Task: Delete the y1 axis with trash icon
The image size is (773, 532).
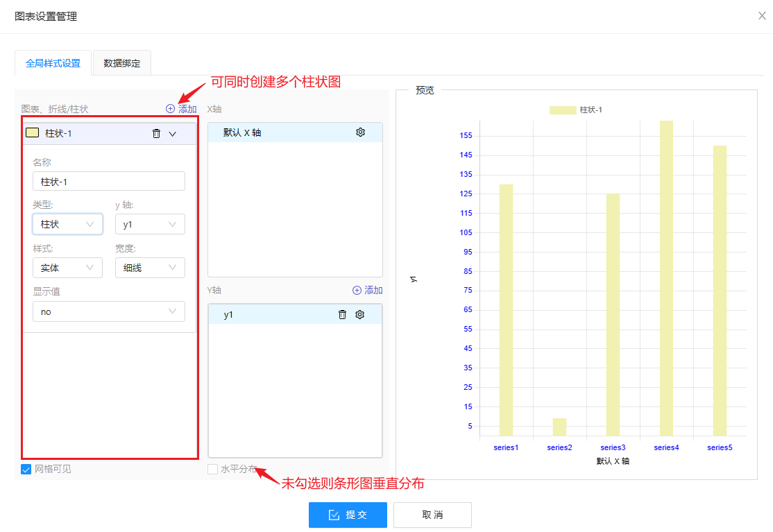Action: pyautogui.click(x=342, y=314)
